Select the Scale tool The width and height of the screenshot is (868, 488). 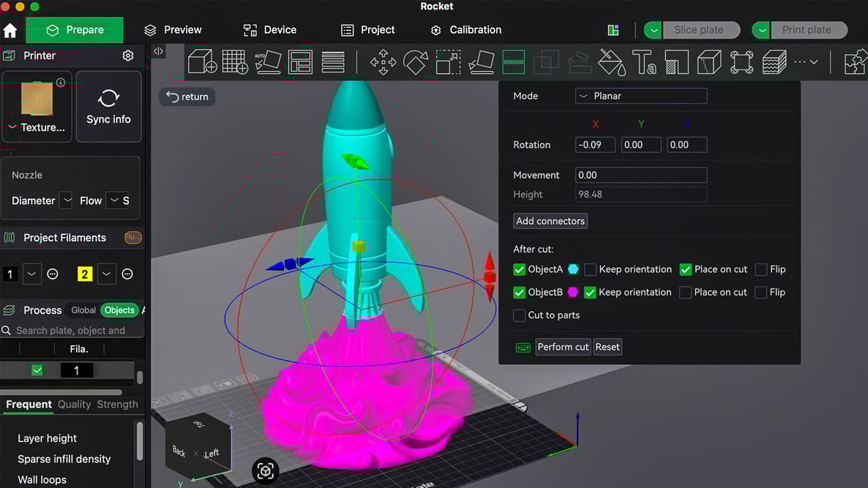point(447,61)
